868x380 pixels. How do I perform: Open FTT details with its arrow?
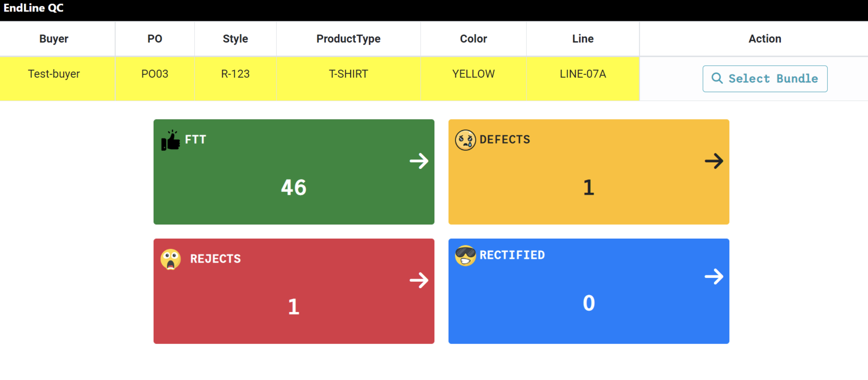point(419,161)
